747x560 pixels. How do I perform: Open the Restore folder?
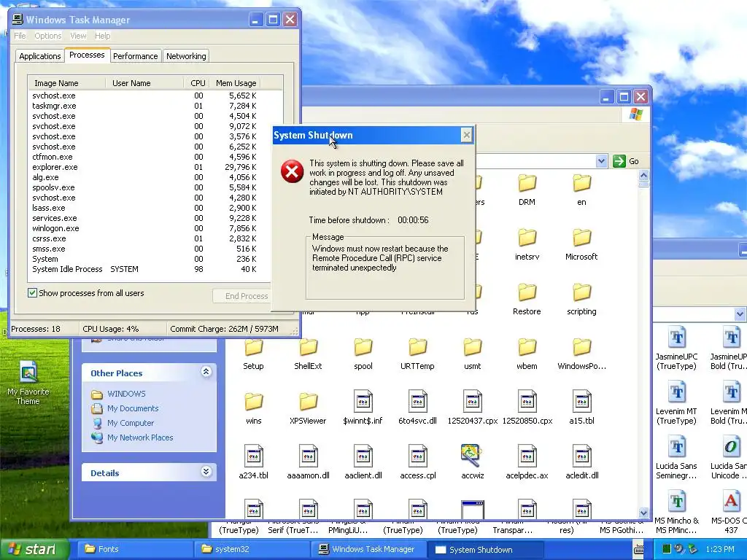(x=527, y=299)
